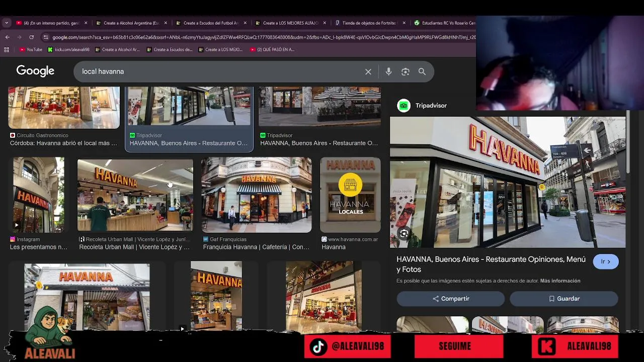Close the 'Tienda de objetos de Fortnite' tab
This screenshot has width=644, height=362.
(404, 23)
